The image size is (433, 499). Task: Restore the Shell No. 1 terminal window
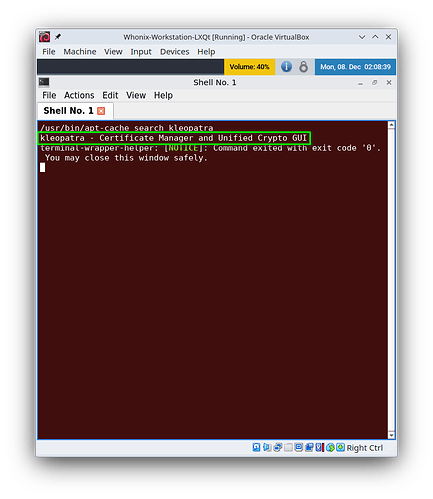click(x=375, y=82)
